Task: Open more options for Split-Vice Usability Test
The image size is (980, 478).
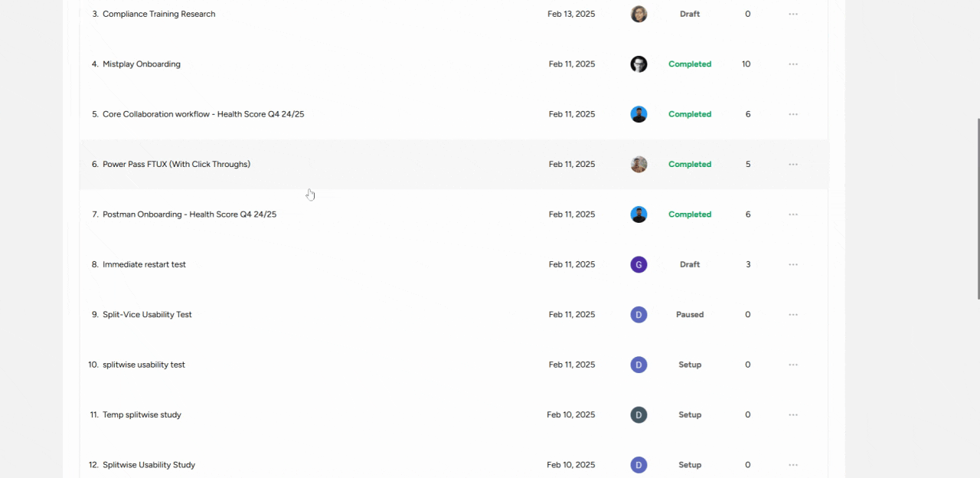Action: click(x=793, y=315)
